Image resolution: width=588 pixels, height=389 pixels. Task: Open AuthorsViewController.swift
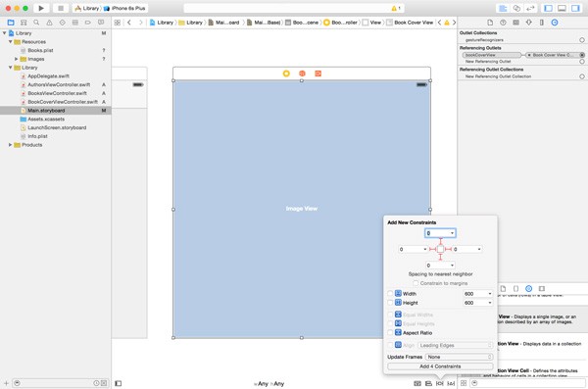point(59,85)
